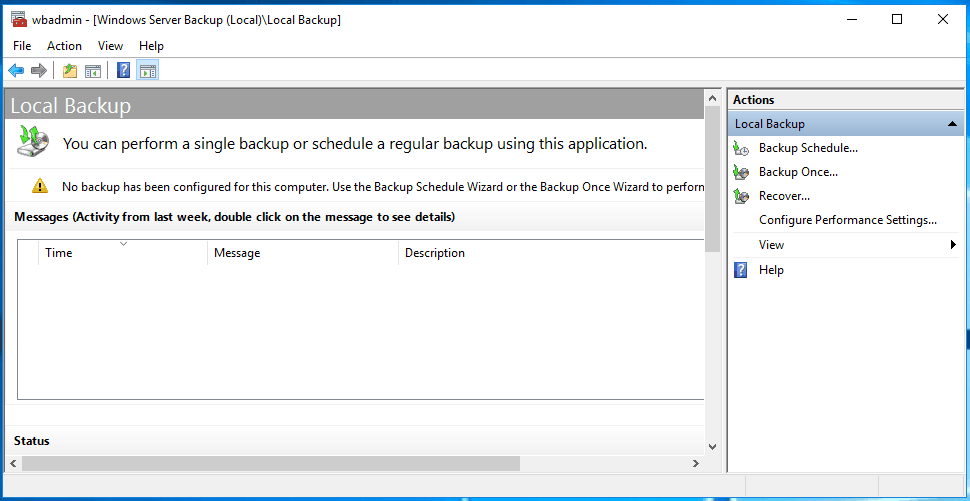Click the Up One Level folder icon

point(70,71)
